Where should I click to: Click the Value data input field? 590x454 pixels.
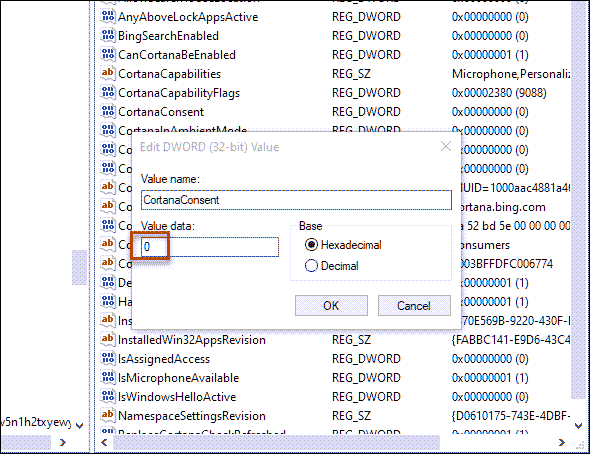pyautogui.click(x=210, y=247)
